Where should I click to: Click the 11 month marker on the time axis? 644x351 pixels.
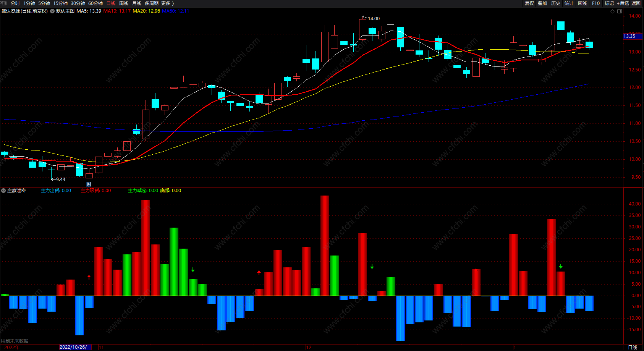[101, 347]
